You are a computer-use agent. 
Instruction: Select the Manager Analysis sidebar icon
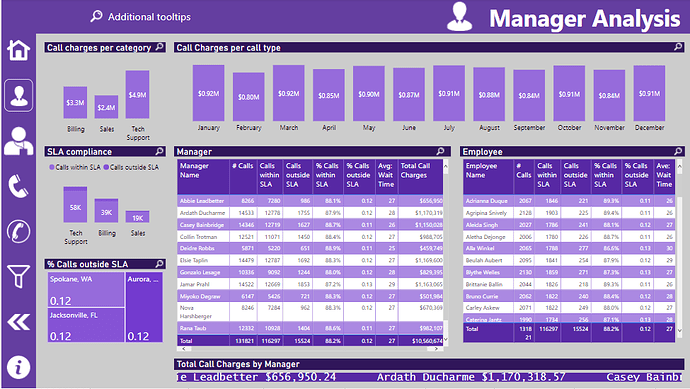(18, 95)
